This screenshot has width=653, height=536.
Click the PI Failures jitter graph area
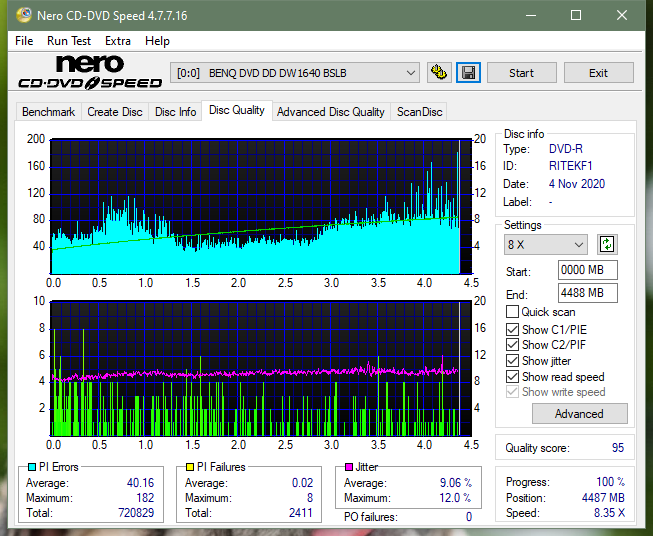261,369
